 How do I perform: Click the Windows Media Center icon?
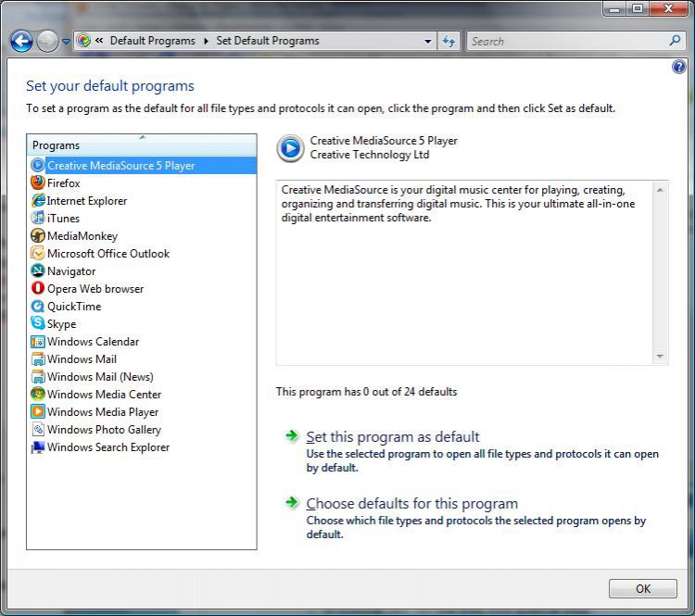pos(38,394)
